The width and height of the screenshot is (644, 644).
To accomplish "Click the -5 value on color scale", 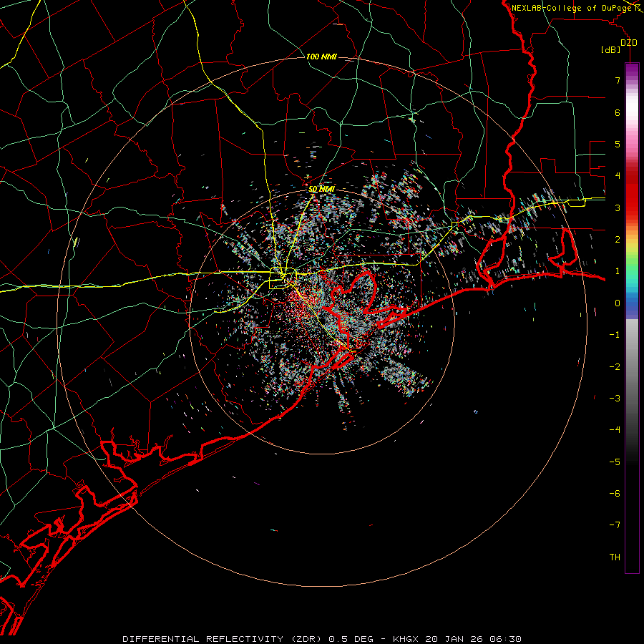I will 615,462.
